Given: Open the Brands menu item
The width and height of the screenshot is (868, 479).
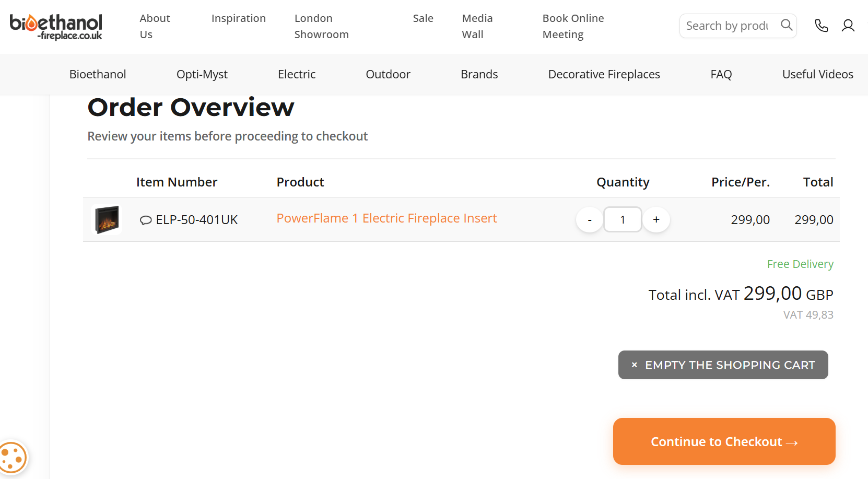Looking at the screenshot, I should 479,74.
